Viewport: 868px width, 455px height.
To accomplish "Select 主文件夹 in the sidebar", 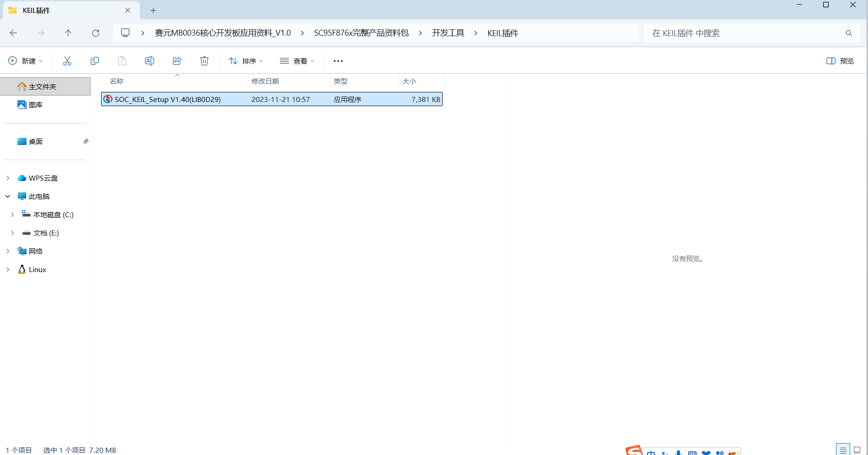I will pyautogui.click(x=45, y=86).
